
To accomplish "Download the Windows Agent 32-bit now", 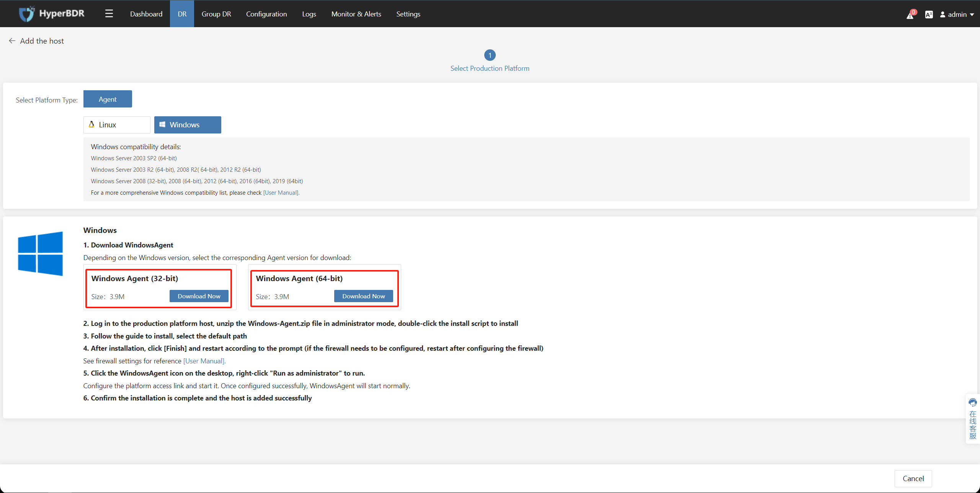I will point(199,296).
